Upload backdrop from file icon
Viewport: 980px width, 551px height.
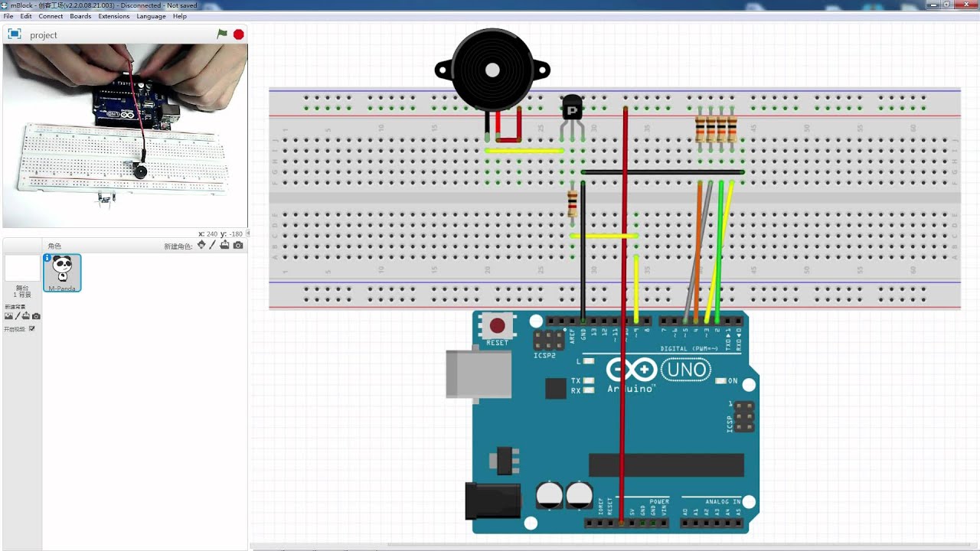pyautogui.click(x=26, y=316)
